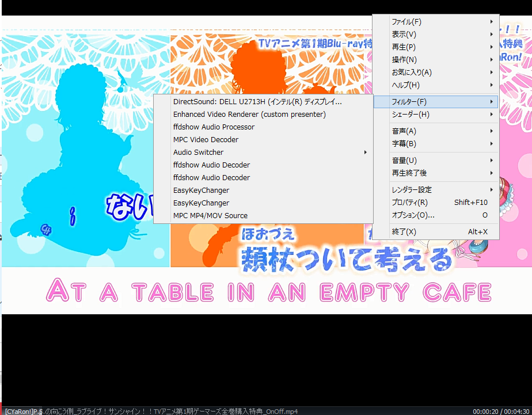Expand the 再生終了後 submenu arrow

tap(492, 173)
